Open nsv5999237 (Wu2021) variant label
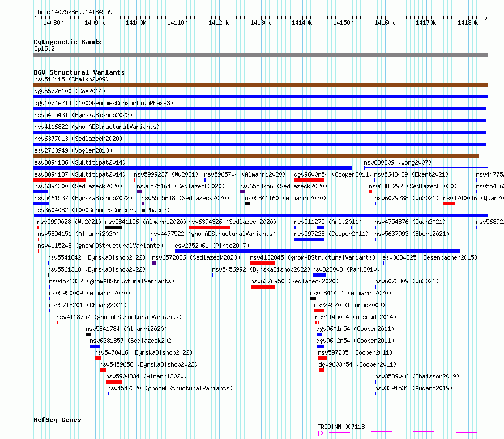 pyautogui.click(x=166, y=174)
